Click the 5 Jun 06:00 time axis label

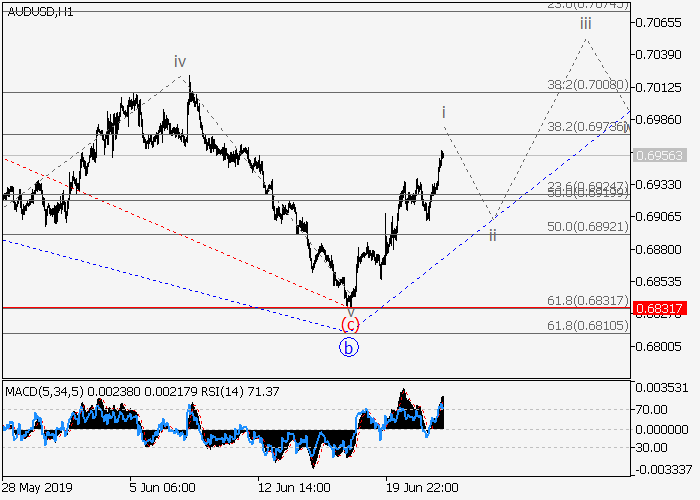coord(162,487)
